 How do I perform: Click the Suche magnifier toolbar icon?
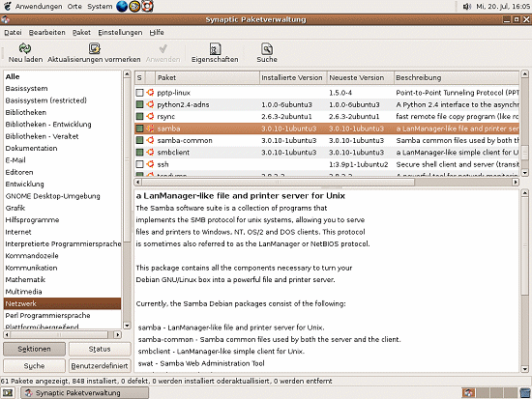[x=267, y=49]
